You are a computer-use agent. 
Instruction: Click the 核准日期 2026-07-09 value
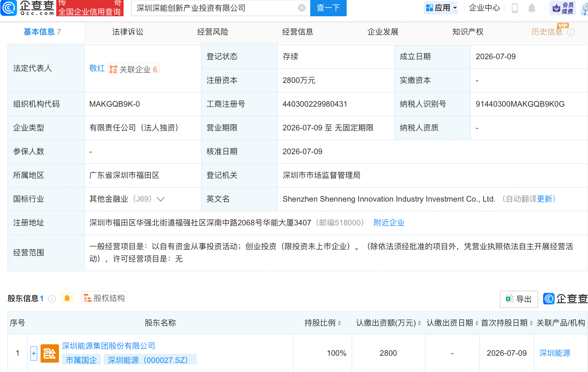[x=302, y=152]
